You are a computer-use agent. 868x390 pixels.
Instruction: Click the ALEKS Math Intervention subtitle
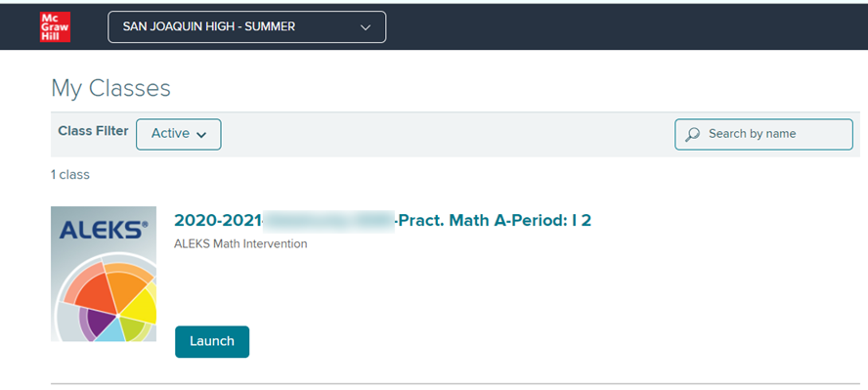tap(240, 244)
